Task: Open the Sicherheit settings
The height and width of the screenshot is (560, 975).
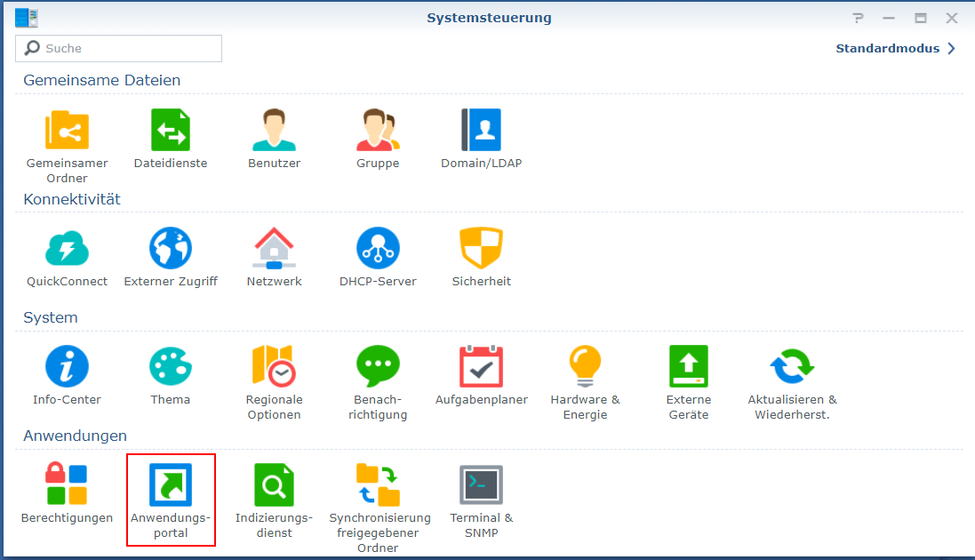Action: pos(481,249)
